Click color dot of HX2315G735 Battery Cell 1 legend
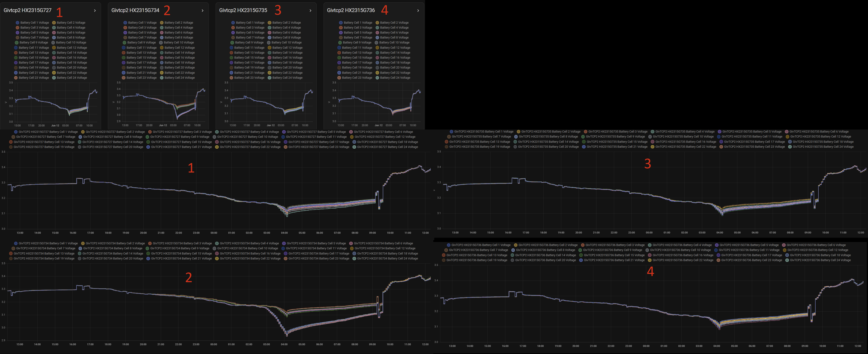This screenshot has width=868, height=354. tap(451, 131)
